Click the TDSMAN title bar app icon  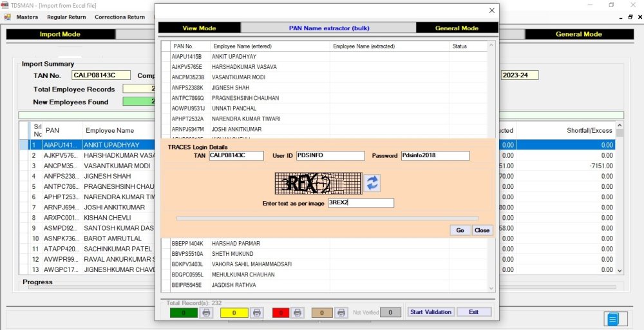5,5
